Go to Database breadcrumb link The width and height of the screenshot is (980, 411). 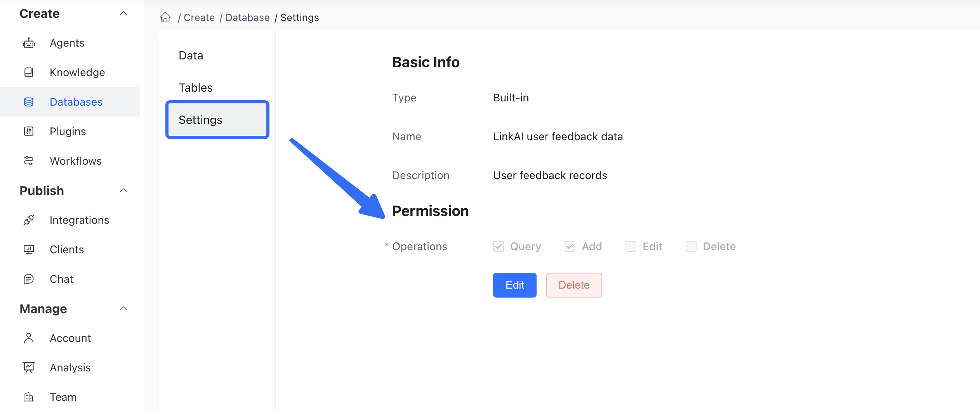click(247, 17)
